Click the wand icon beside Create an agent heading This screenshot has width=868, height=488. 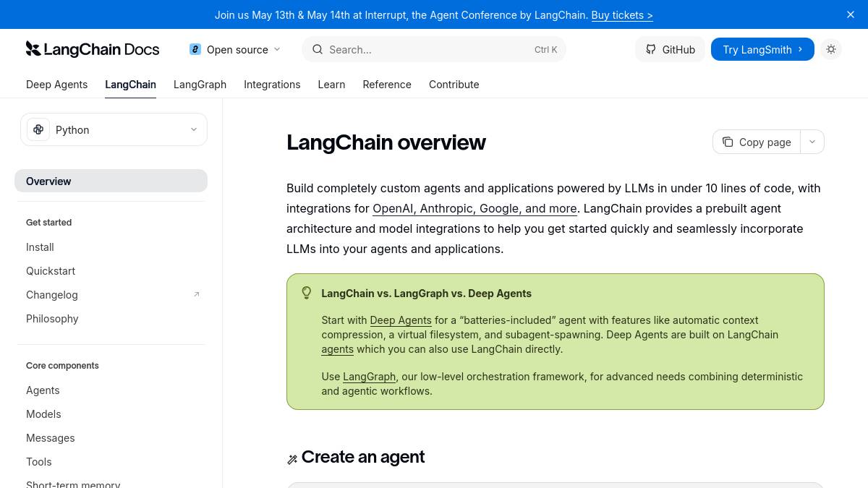pos(292,458)
